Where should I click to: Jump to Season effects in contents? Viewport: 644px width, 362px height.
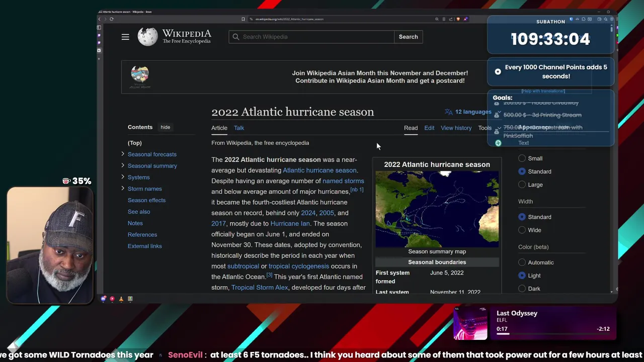146,200
